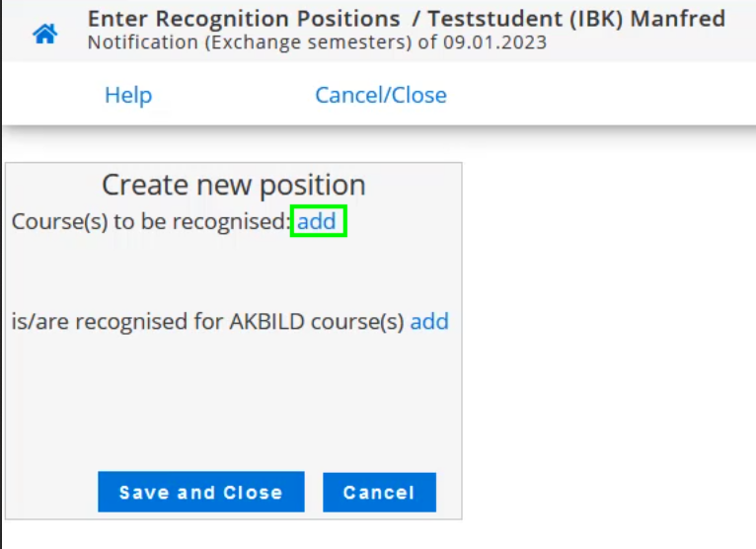Screen dimensions: 756x549
Task: Click the is/are recognised for AKBILD label
Action: point(207,322)
